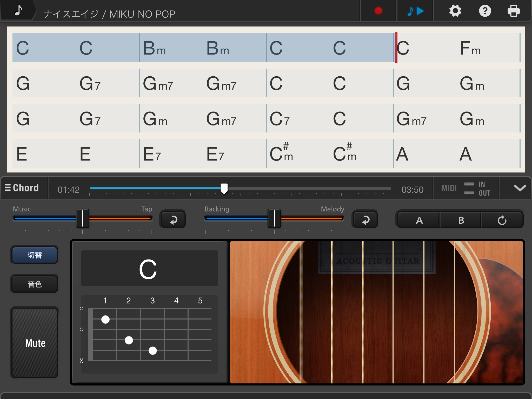Tap the chord fingering diagram

pyautogui.click(x=149, y=334)
